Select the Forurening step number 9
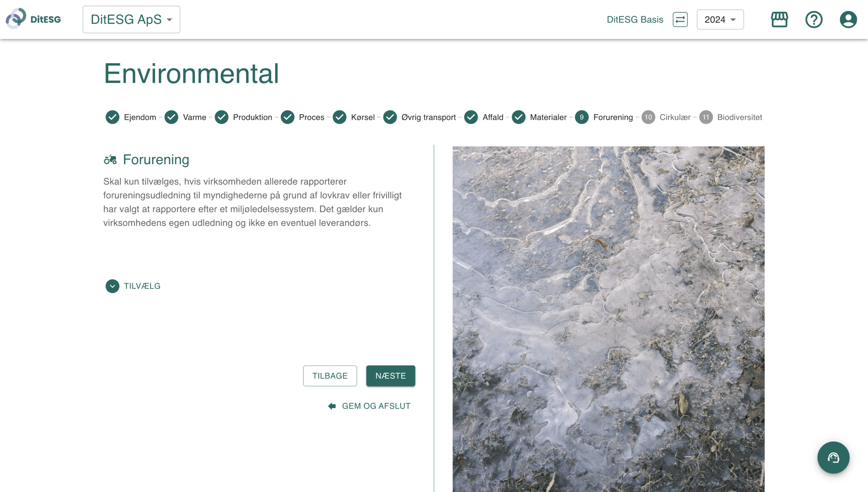Screen dimensions: 868x492 pos(581,117)
